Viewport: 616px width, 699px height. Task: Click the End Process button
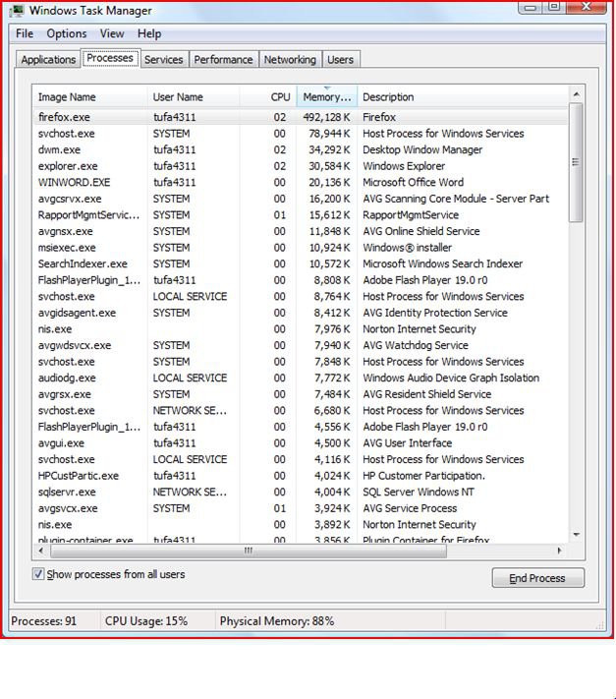(x=537, y=578)
